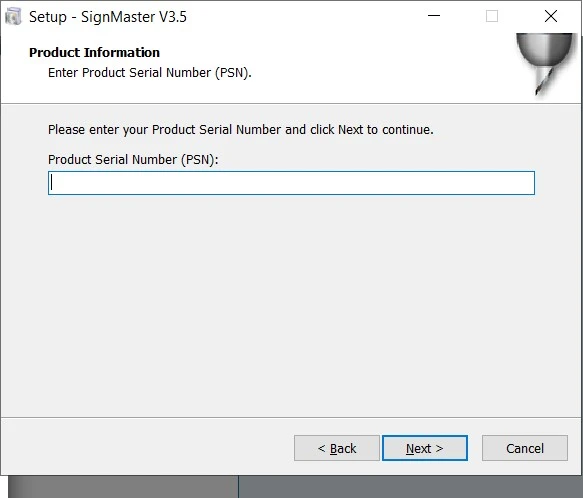Click the light gray background window behind the dialog

click(123, 487)
